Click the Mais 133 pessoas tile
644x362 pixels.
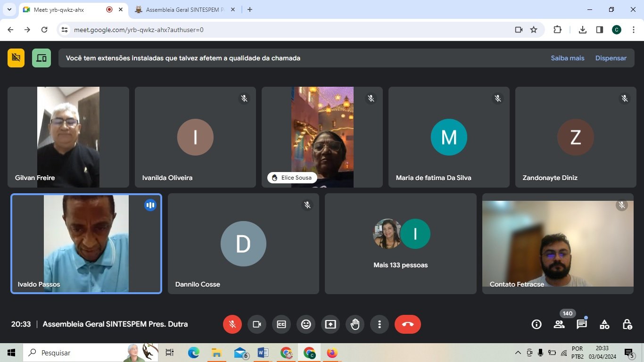pos(400,244)
